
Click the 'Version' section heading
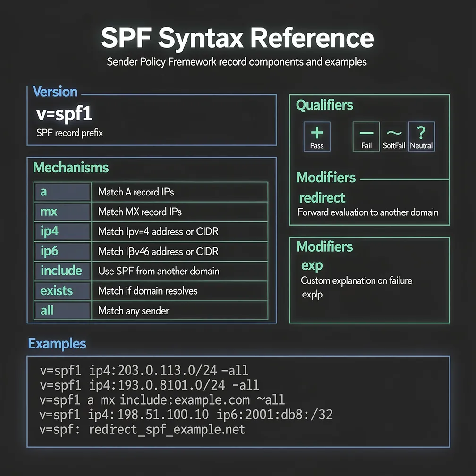tap(55, 92)
